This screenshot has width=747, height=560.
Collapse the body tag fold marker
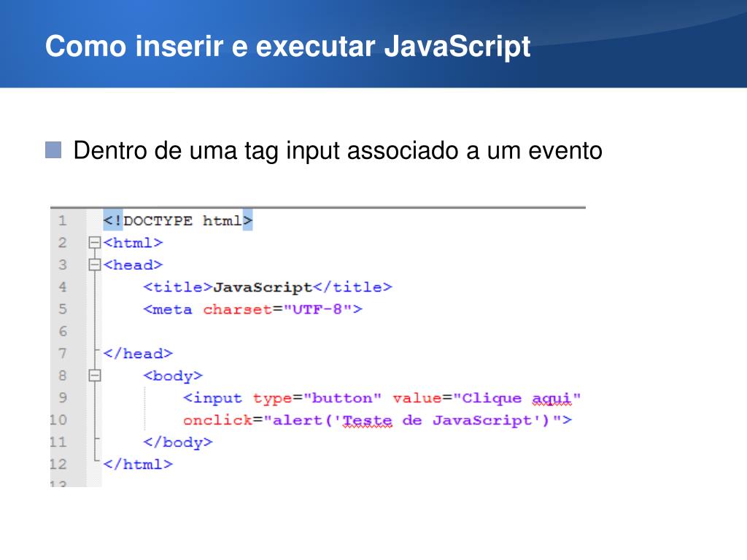click(95, 376)
